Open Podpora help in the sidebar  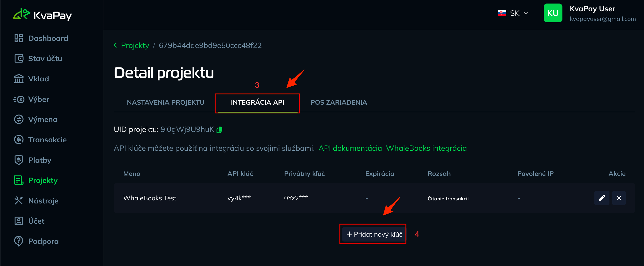click(37, 241)
